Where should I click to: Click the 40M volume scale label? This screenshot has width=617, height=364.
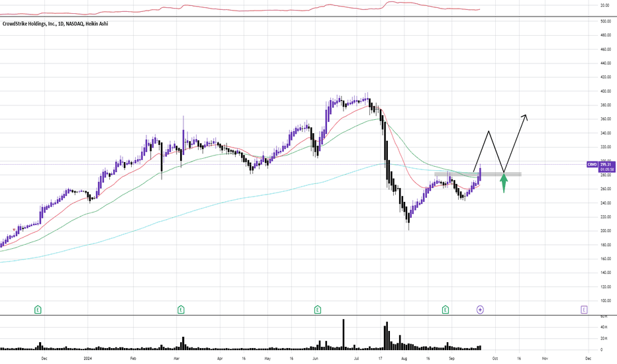pos(604,327)
